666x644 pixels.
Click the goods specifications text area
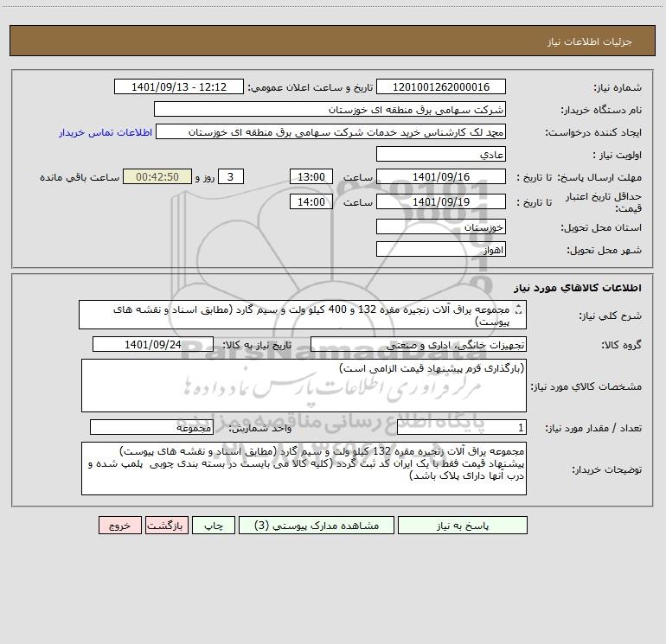point(304,386)
